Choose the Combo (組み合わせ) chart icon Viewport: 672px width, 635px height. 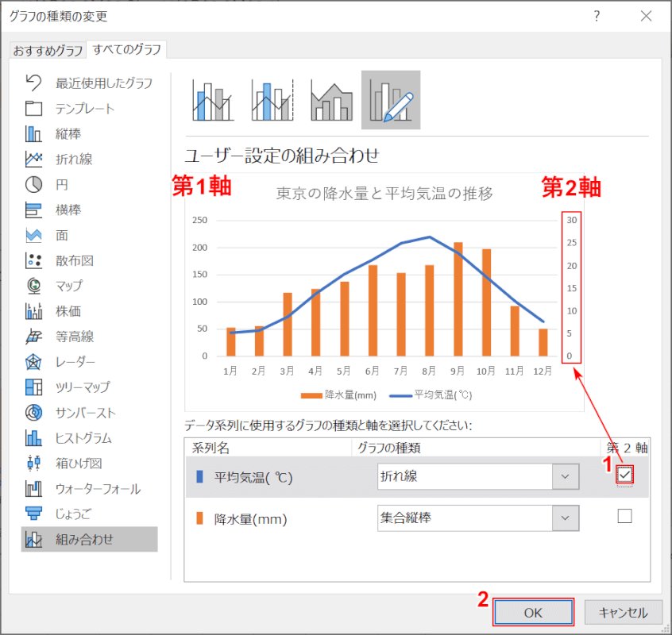[33, 540]
